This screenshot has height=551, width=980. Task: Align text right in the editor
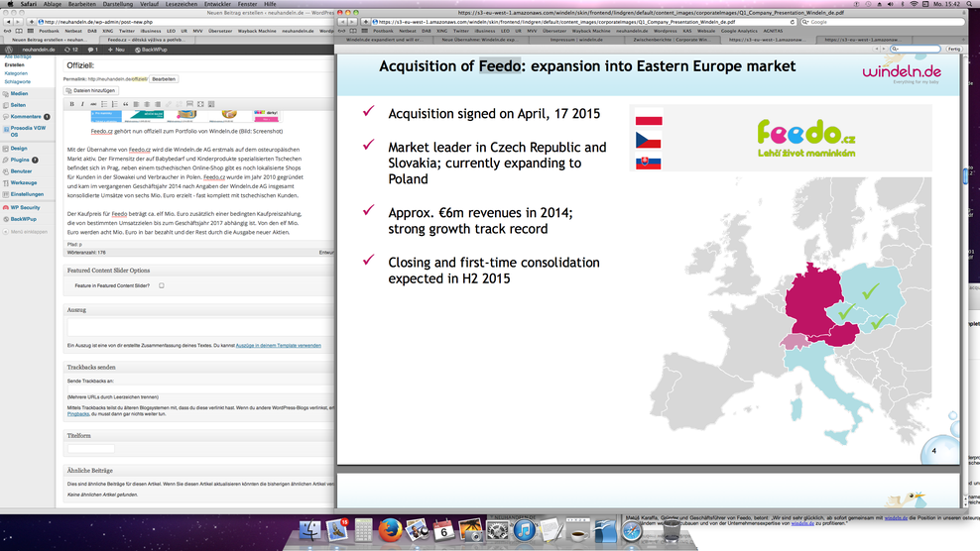158,104
